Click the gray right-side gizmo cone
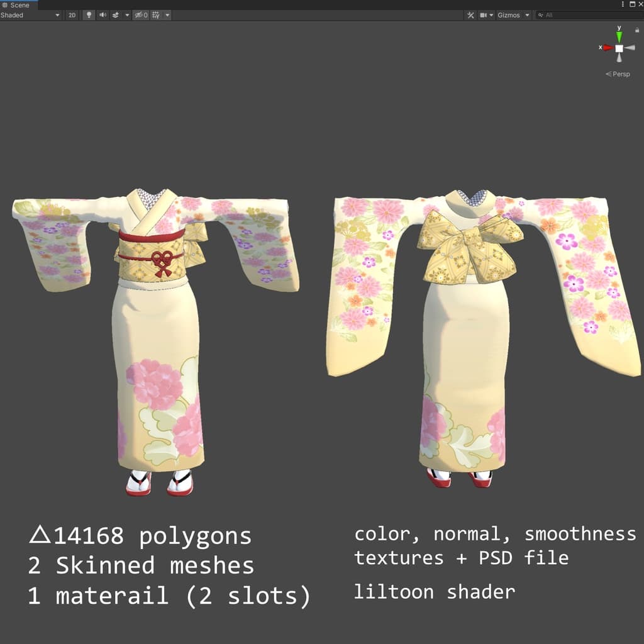The height and width of the screenshot is (644, 644). 630,48
